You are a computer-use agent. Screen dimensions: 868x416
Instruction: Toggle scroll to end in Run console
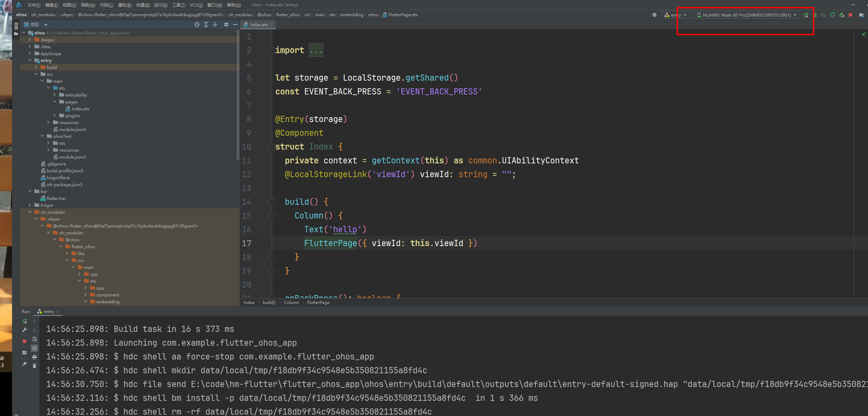[x=34, y=348]
